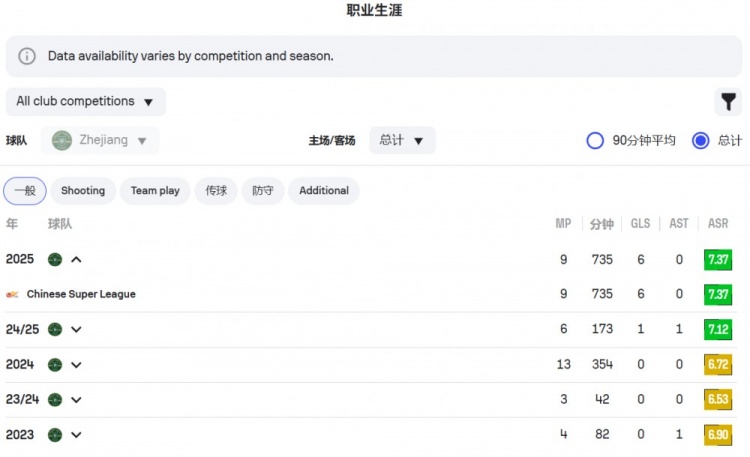Click the 23/24 season label
This screenshot has width=750, height=457.
tap(22, 400)
